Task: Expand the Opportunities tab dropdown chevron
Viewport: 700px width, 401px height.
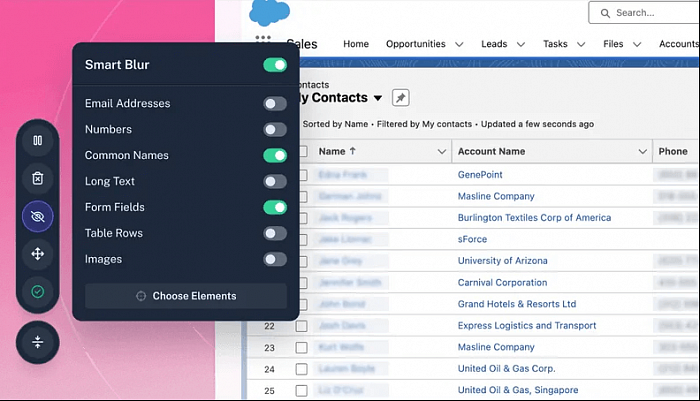Action: [459, 44]
